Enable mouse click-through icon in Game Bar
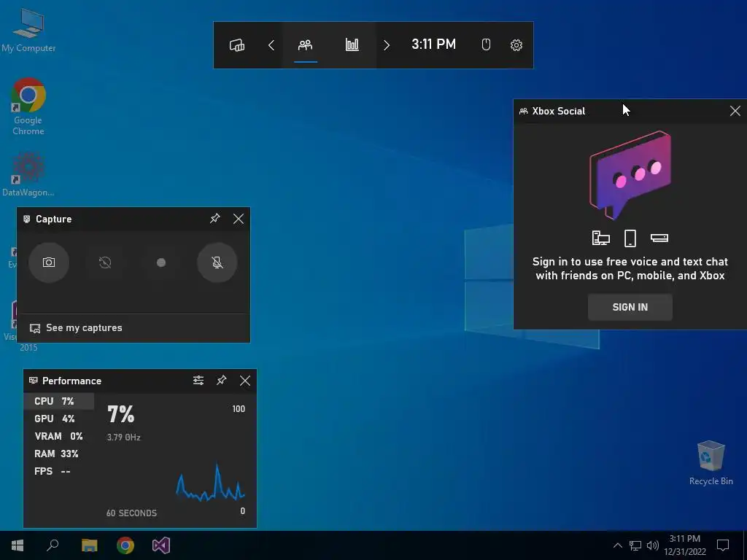This screenshot has width=747, height=560. tap(485, 45)
